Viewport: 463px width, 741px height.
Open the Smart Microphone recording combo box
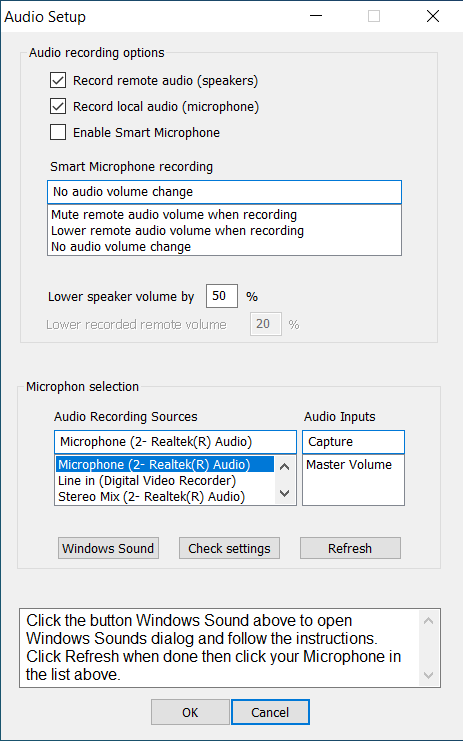[x=224, y=192]
